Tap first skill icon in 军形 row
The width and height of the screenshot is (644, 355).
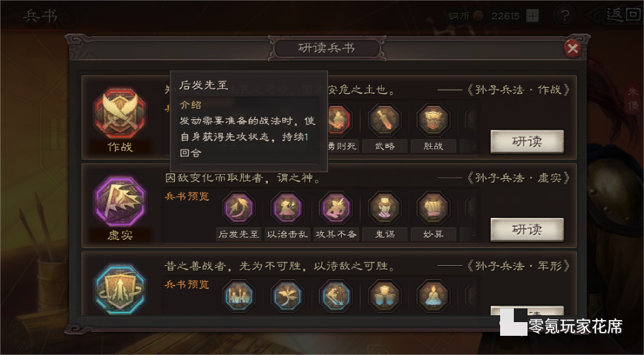(238, 296)
